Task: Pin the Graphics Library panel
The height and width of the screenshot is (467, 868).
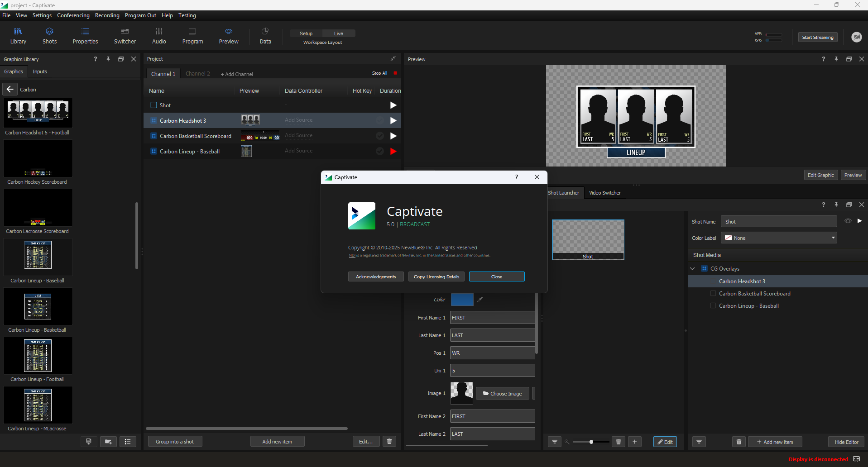Action: point(108,59)
